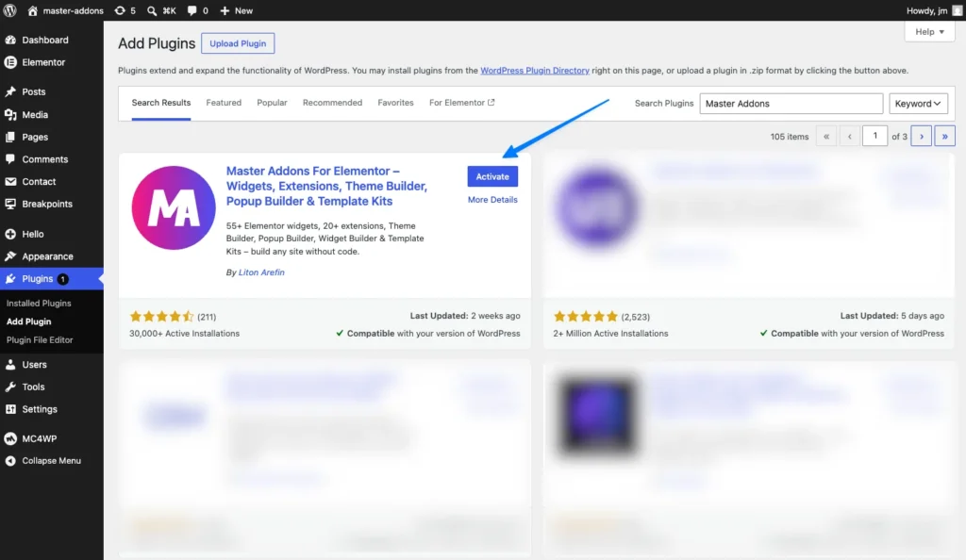Switch to Recommended tab
Viewport: 966px width, 560px height.
pos(332,103)
